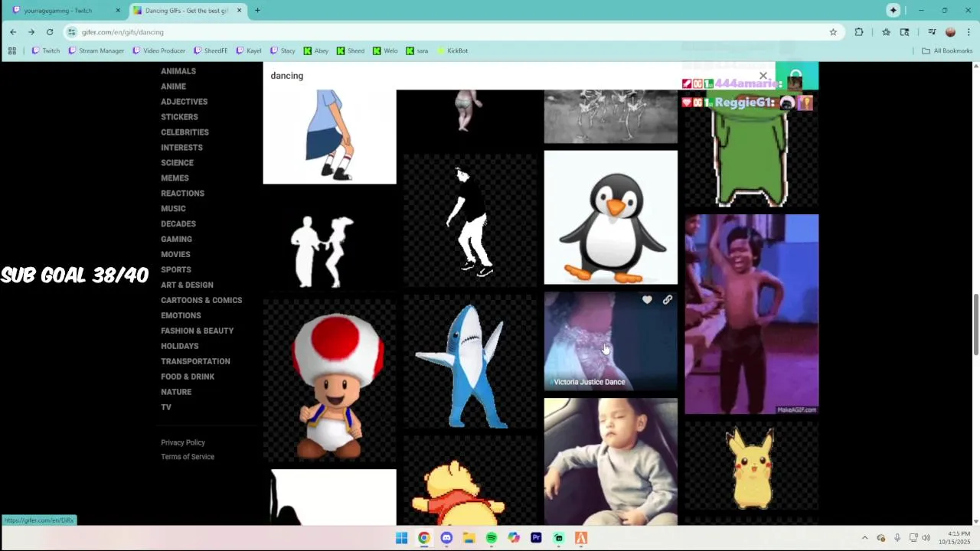Show hidden system tray icons

coord(865,538)
